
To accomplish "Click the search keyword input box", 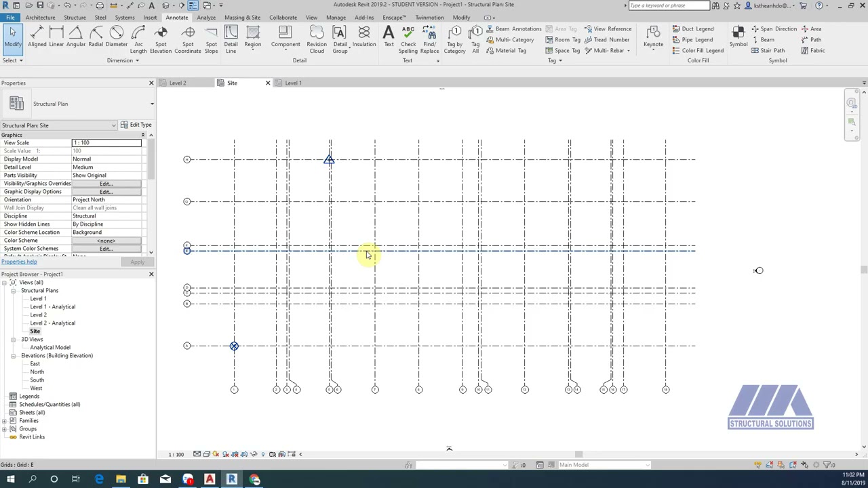I will tap(669, 5).
